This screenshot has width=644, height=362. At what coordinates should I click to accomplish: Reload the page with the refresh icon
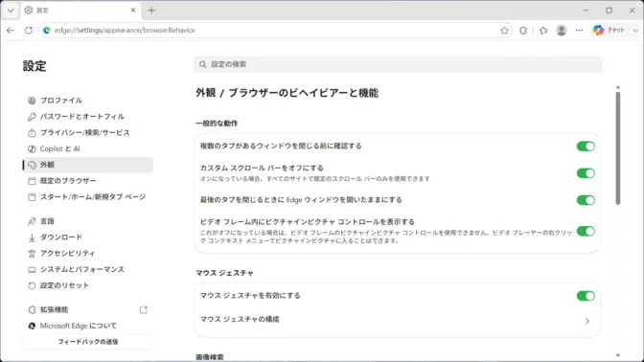tap(29, 31)
